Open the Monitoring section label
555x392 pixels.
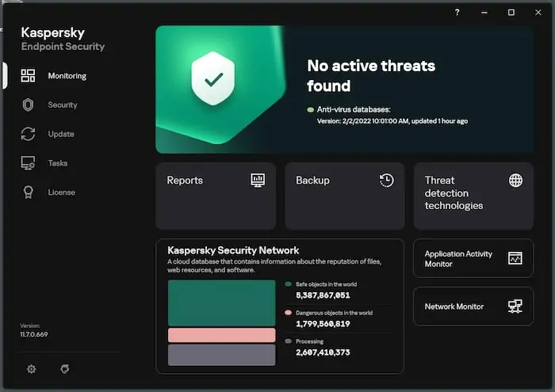(67, 76)
